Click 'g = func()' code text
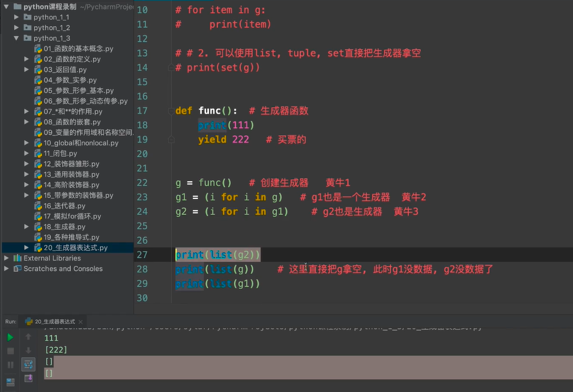 tap(204, 183)
